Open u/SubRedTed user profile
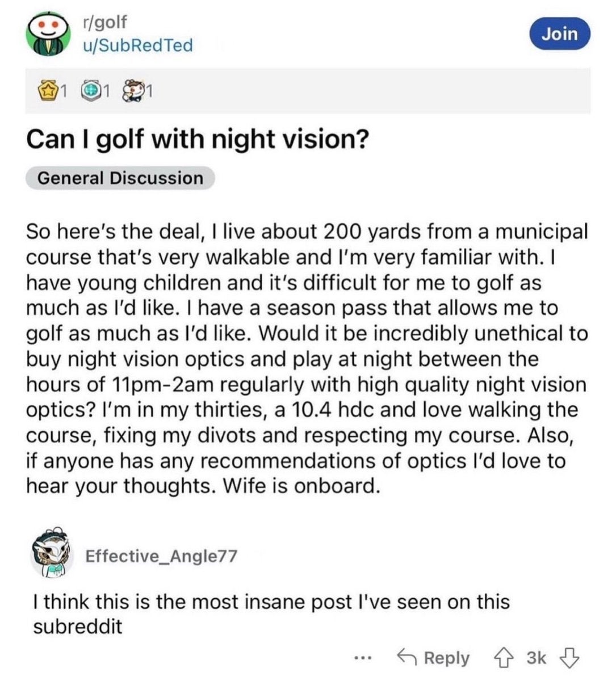 [x=137, y=45]
